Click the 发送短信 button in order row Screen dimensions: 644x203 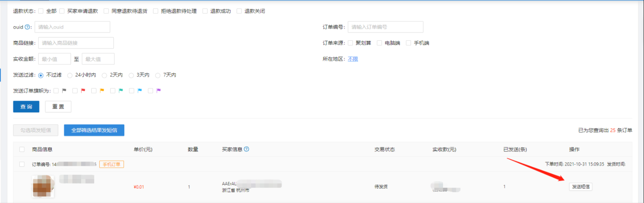(x=581, y=186)
